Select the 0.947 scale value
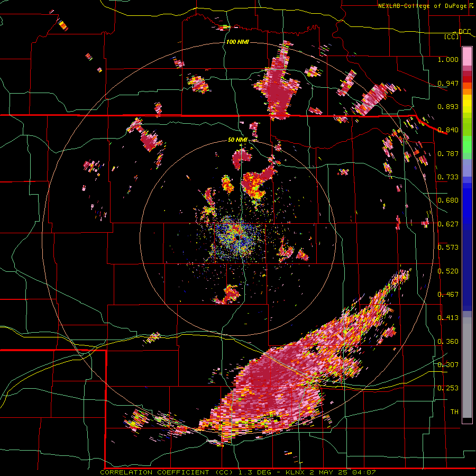 pos(448,83)
